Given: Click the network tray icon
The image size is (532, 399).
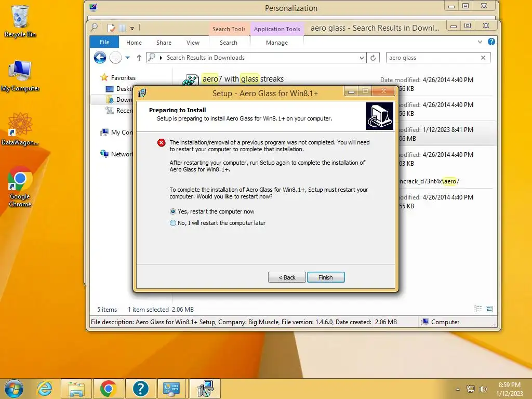Looking at the screenshot, I should pyautogui.click(x=471, y=389).
